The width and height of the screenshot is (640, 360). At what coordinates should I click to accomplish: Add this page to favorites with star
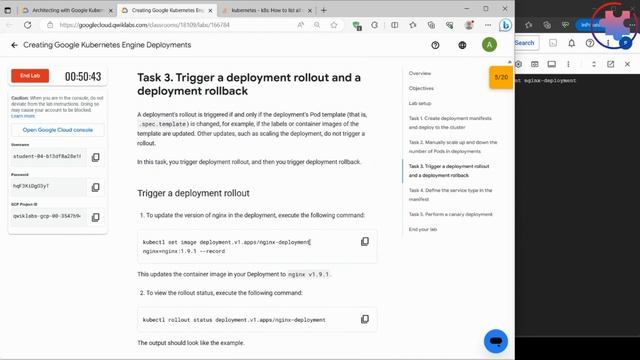coord(334,25)
